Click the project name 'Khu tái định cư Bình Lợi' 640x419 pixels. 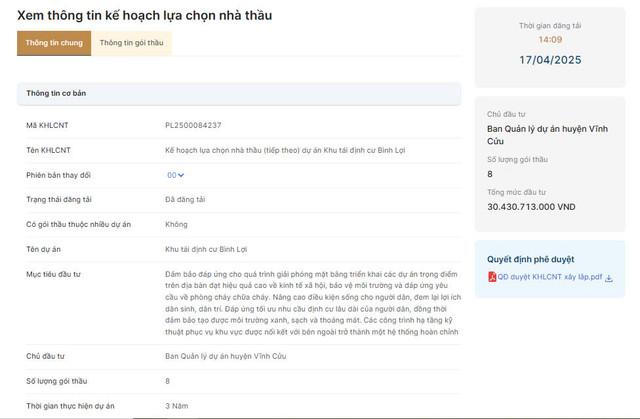tap(205, 248)
